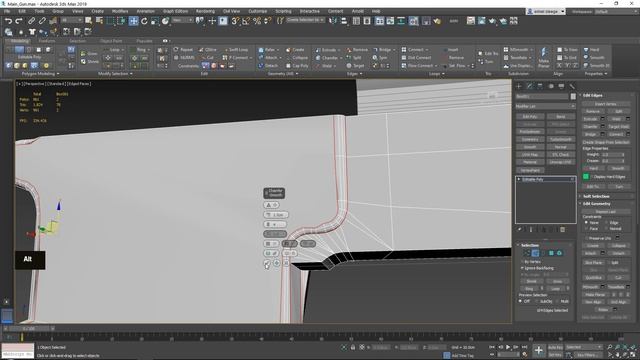Enable the By Vertex checkbox

(522, 262)
